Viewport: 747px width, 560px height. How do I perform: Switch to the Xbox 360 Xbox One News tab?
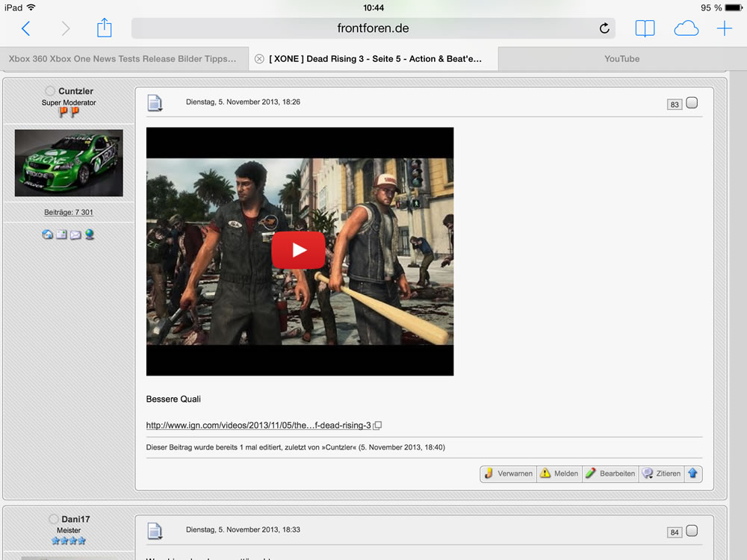pos(123,59)
